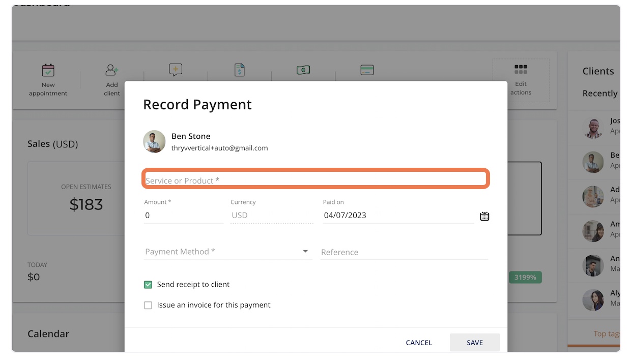Click the Paid on date 04/07/2023
The width and height of the screenshot is (633, 364).
(x=345, y=216)
